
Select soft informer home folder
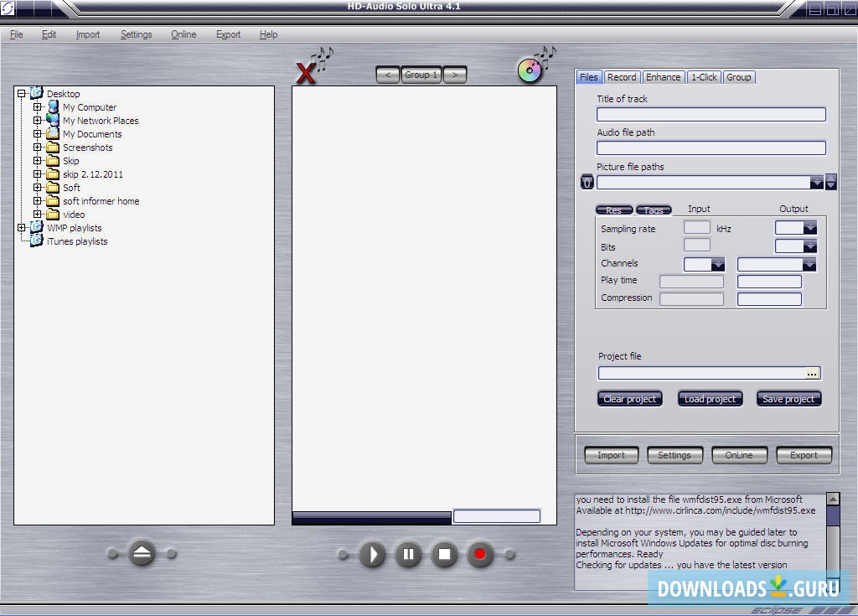click(101, 201)
